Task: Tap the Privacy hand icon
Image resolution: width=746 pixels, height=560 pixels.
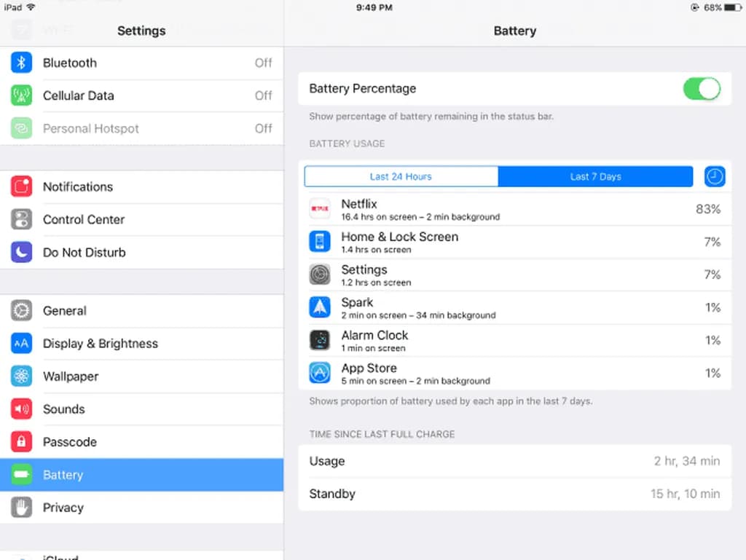Action: [21, 508]
